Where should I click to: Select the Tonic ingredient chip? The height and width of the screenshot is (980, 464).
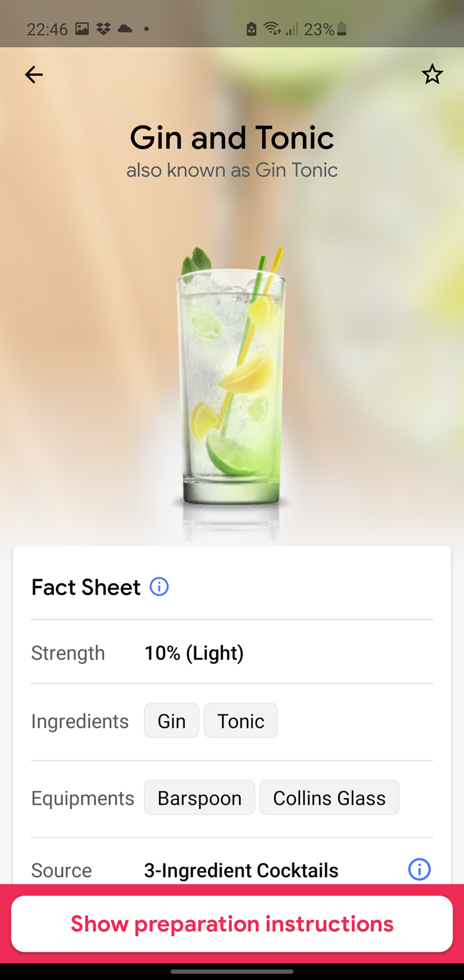click(x=241, y=721)
